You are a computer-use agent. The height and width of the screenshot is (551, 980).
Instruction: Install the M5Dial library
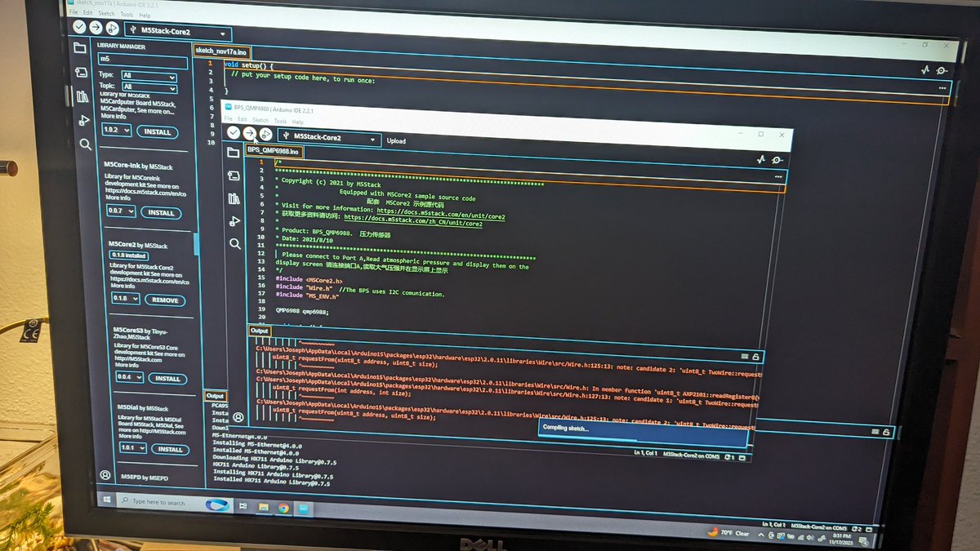[x=171, y=449]
